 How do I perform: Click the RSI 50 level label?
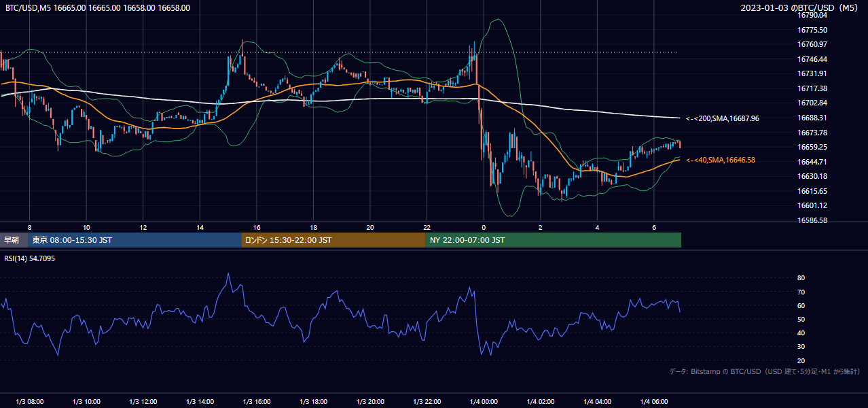tap(801, 319)
